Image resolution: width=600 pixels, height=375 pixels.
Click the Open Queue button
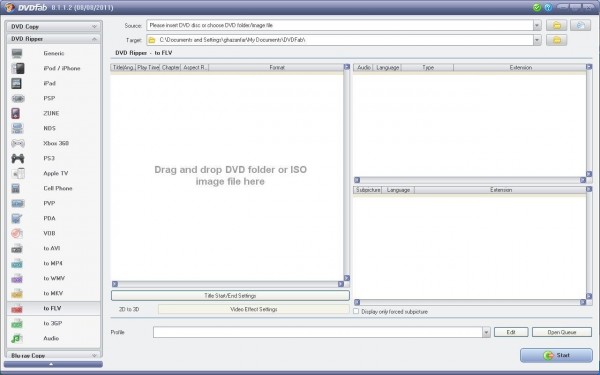click(562, 332)
